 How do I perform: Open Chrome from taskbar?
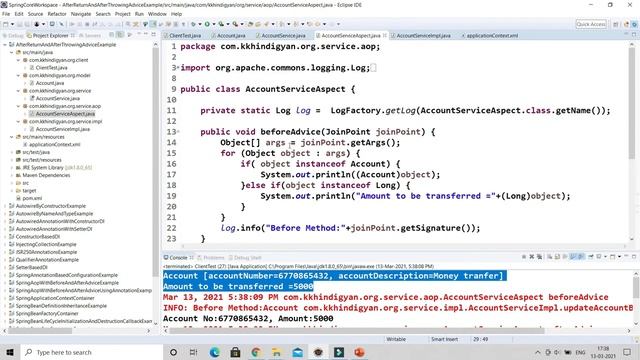click(x=256, y=352)
